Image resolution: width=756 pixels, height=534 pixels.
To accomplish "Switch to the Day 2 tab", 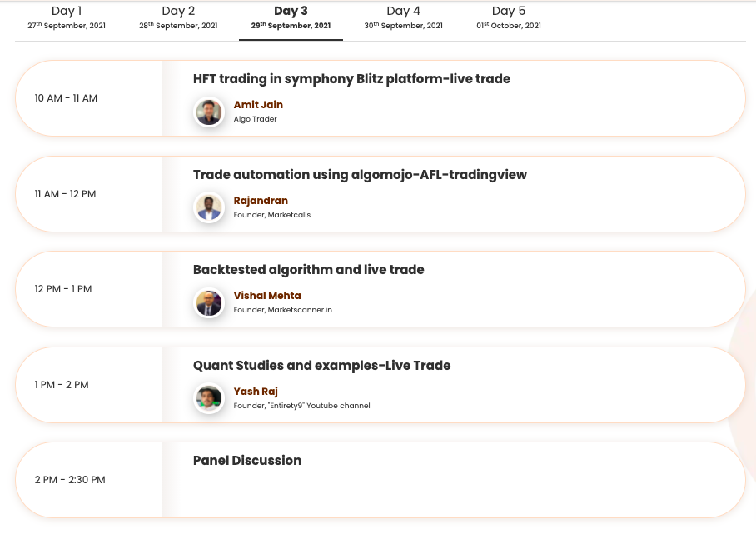I will click(178, 17).
